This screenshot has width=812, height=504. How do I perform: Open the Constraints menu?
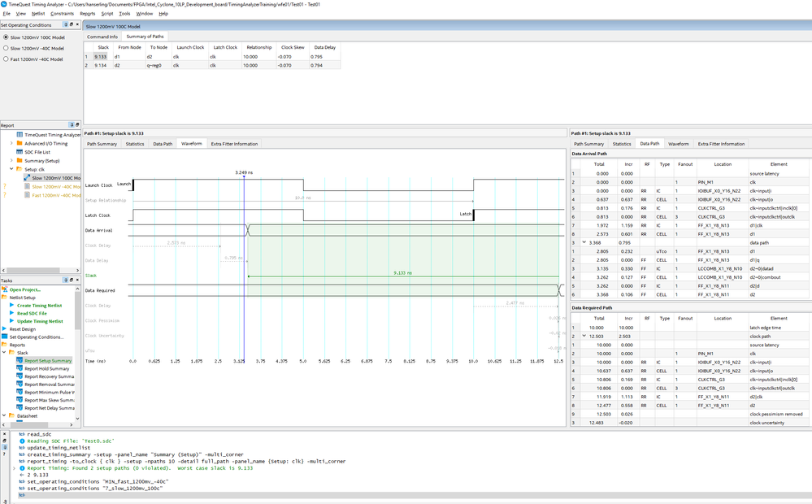click(62, 14)
